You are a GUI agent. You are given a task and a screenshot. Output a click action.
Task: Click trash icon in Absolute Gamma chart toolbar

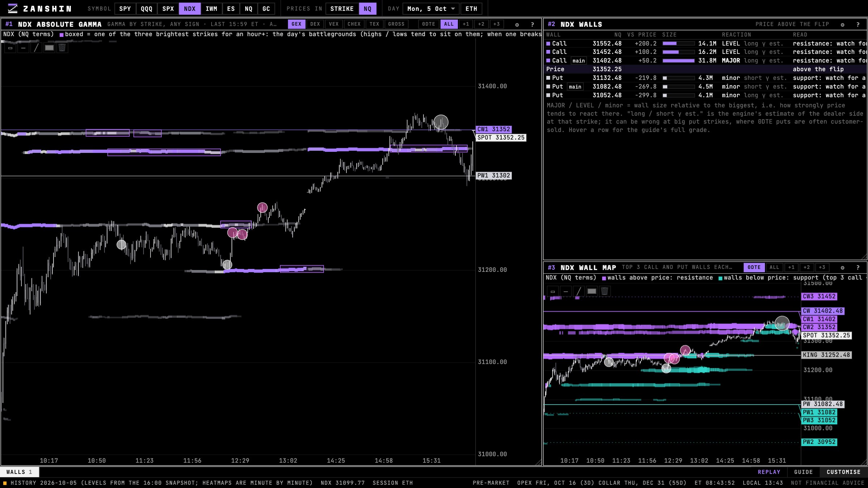click(62, 48)
